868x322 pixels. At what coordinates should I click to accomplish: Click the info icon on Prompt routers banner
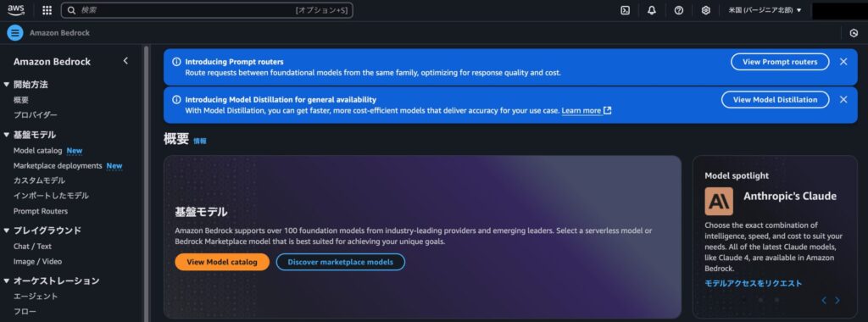point(176,61)
